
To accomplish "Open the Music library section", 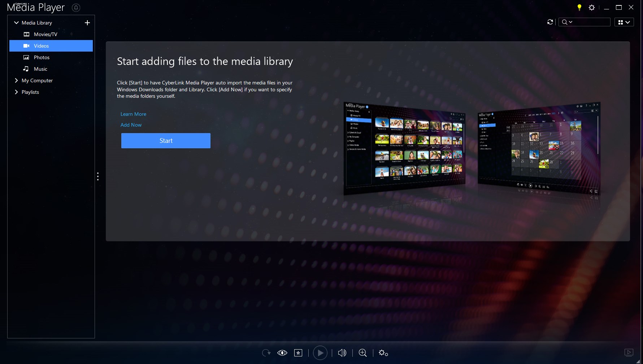I will pos(40,69).
